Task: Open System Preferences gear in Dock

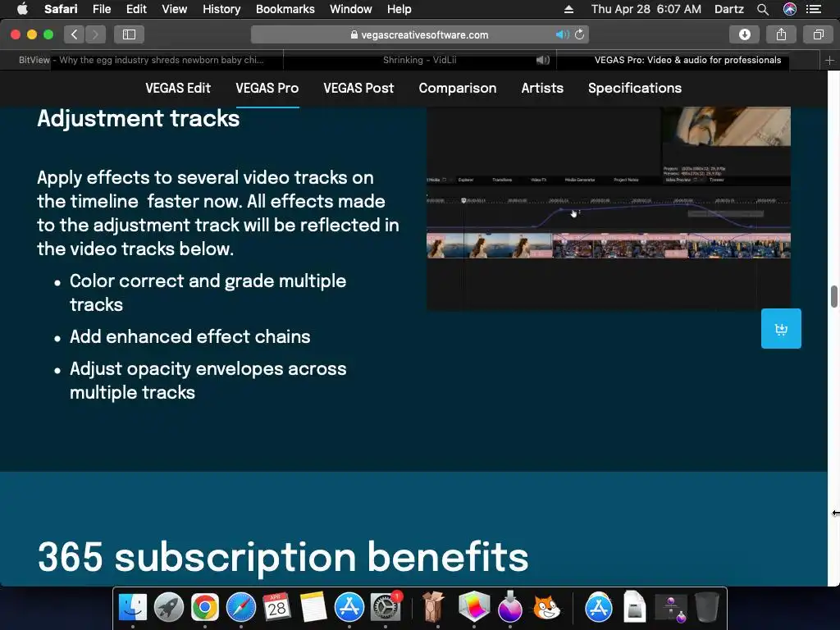Action: (386, 608)
